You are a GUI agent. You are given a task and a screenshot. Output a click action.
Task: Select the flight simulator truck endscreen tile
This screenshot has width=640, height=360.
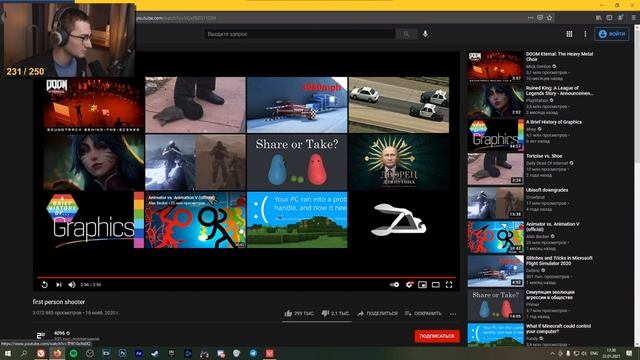(x=297, y=105)
